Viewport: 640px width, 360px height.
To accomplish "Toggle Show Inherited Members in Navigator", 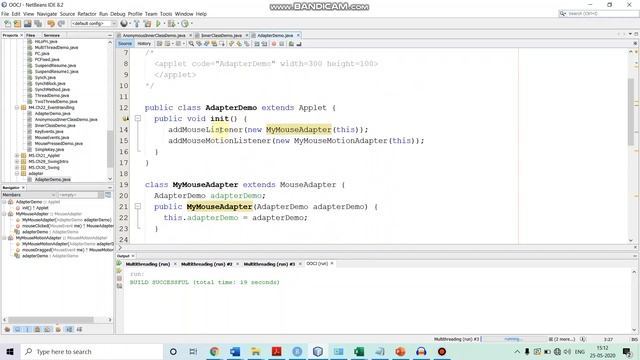I will (7, 329).
